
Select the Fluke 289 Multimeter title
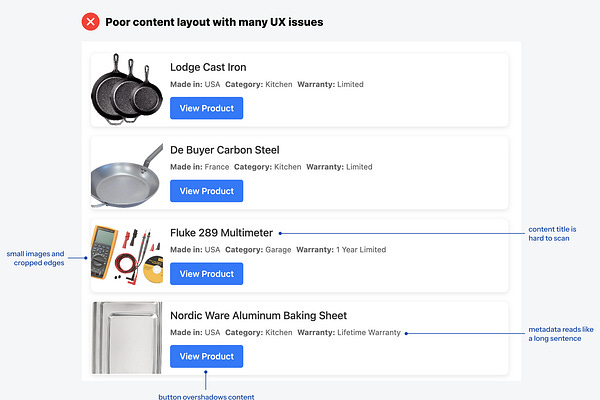pyautogui.click(x=221, y=233)
